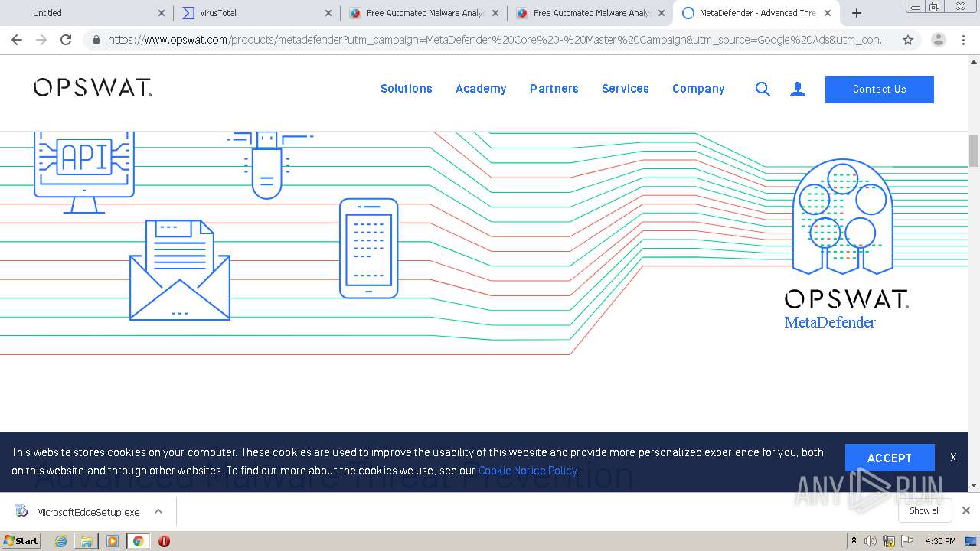
Task: Open the Windows Start menu
Action: [21, 541]
